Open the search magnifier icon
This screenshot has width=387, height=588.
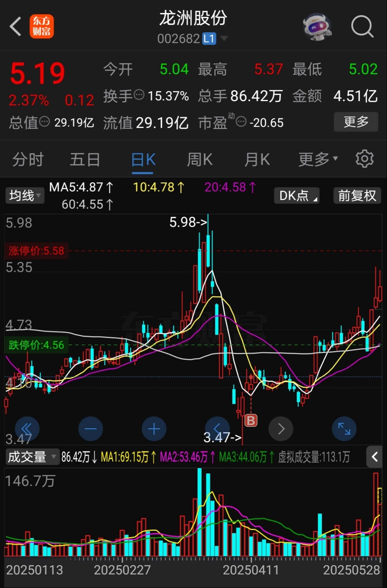tap(362, 27)
